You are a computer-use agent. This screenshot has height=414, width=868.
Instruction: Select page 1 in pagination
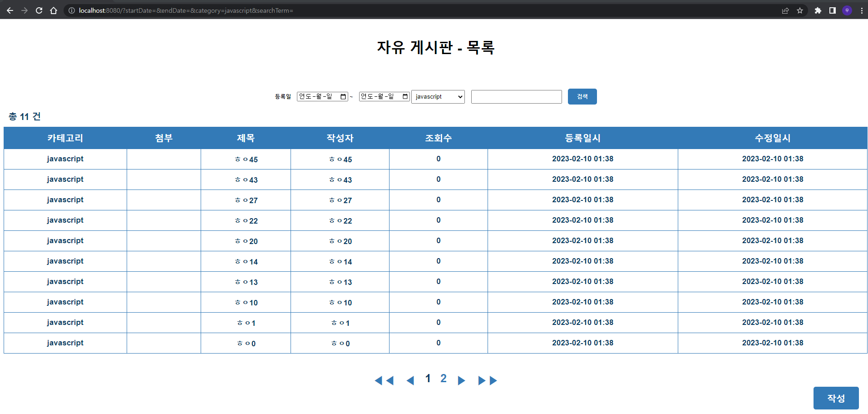click(x=428, y=379)
